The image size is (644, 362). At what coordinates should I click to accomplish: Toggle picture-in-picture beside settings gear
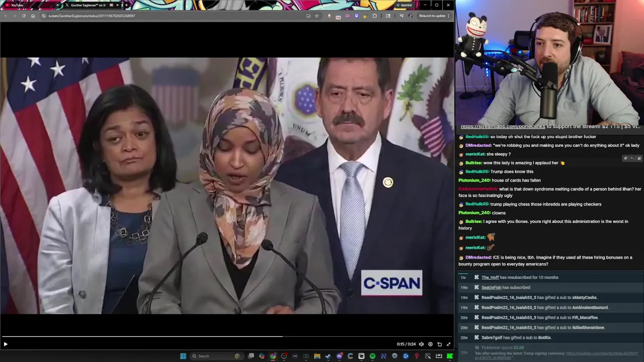[x=439, y=344]
